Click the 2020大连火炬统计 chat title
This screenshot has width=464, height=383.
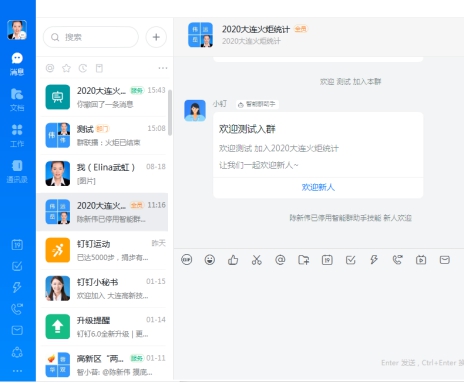click(256, 29)
